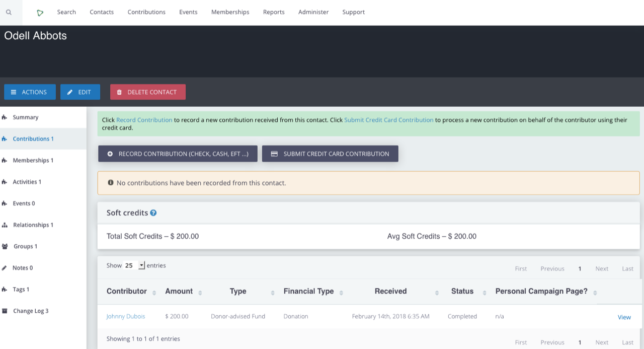Viewport: 644px width, 349px height.
Task: Switch to the Activities 1 tab
Action: coord(43,182)
